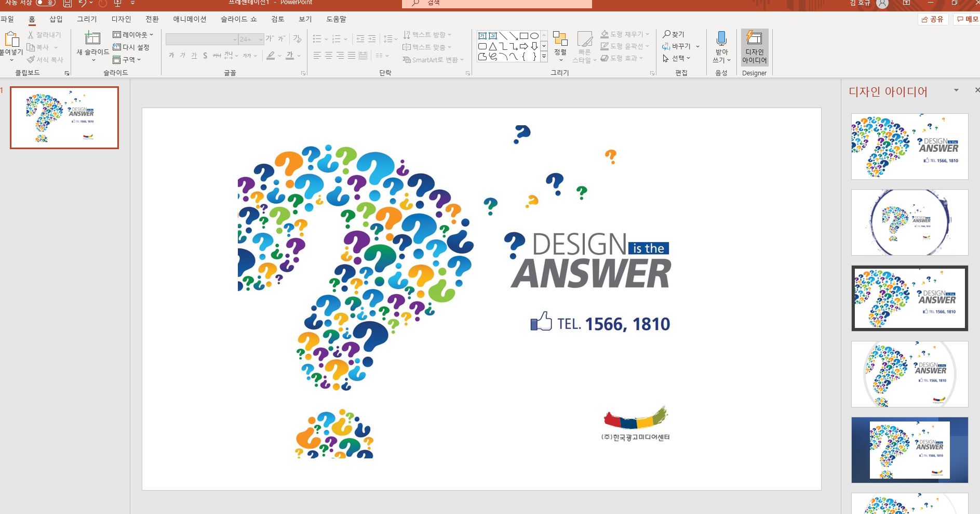Image resolution: width=980 pixels, height=514 pixels.
Task: Choose the first design idea thumbnail
Action: tap(910, 147)
